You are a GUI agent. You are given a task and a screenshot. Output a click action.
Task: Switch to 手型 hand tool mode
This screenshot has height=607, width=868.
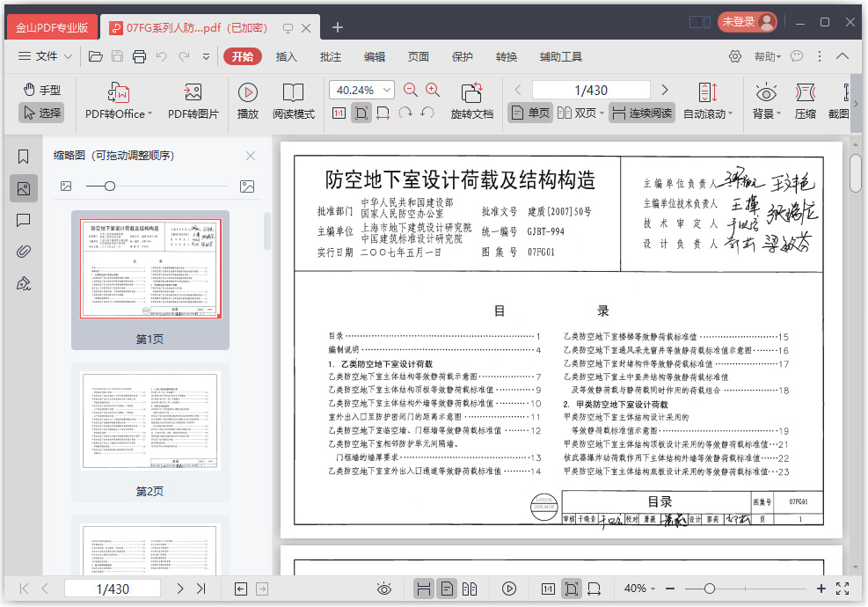[41, 90]
